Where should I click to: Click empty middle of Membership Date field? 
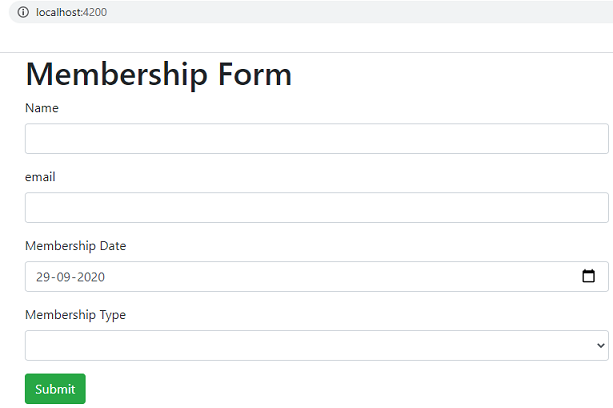click(330, 277)
